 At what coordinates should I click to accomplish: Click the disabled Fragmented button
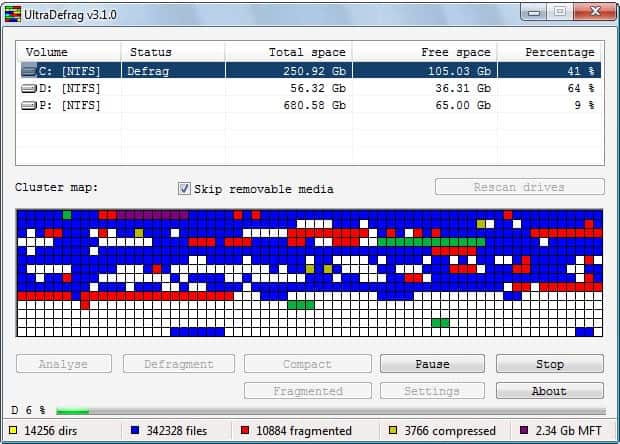[x=308, y=391]
